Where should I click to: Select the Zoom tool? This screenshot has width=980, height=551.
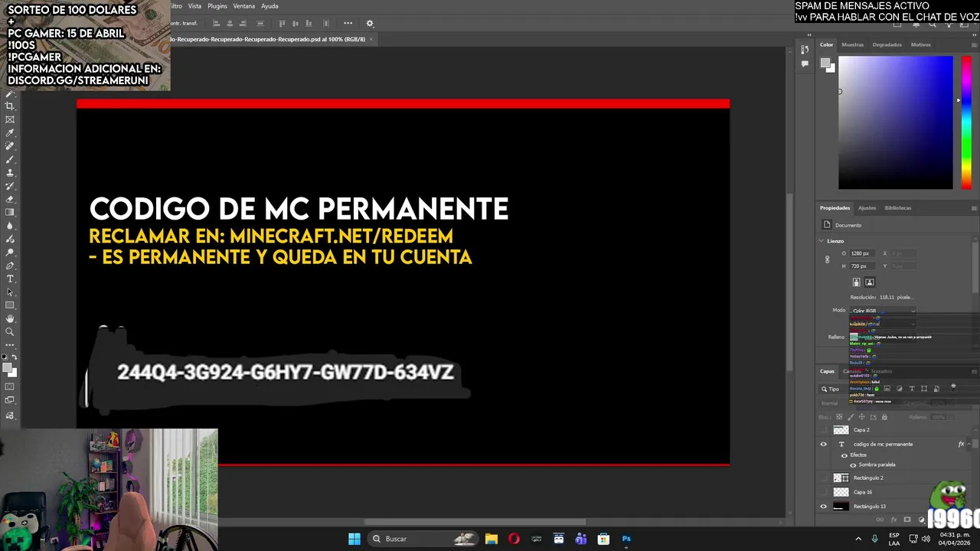10,332
